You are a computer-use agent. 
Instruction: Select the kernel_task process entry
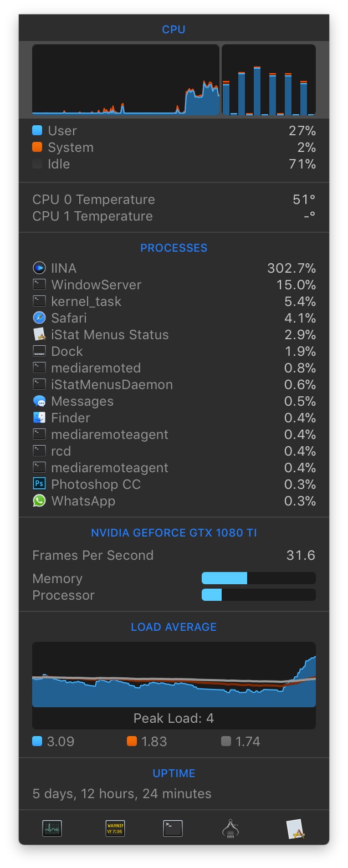[x=174, y=302]
